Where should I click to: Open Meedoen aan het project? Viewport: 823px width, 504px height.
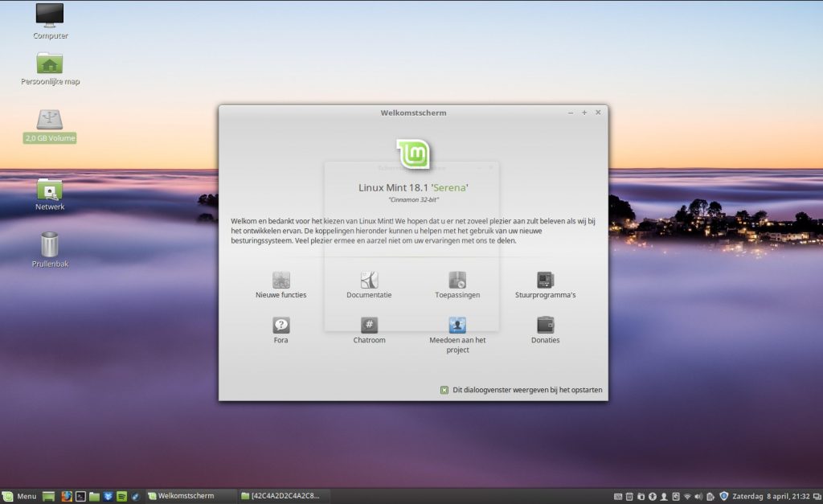click(x=457, y=335)
